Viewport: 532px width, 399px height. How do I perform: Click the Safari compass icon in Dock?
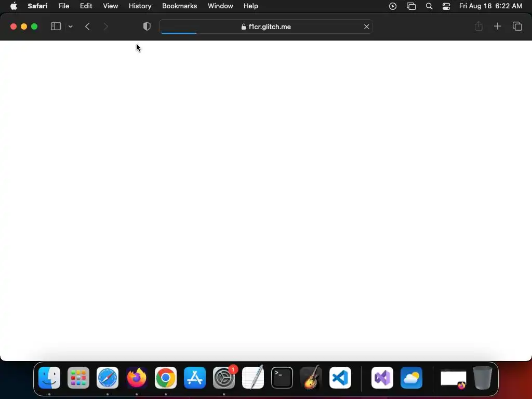click(x=108, y=378)
